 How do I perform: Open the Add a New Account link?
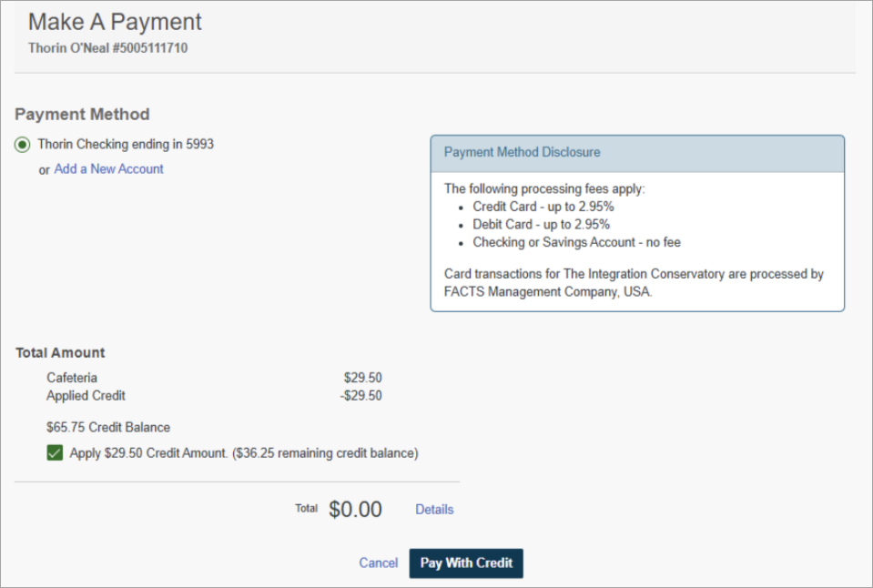click(108, 169)
